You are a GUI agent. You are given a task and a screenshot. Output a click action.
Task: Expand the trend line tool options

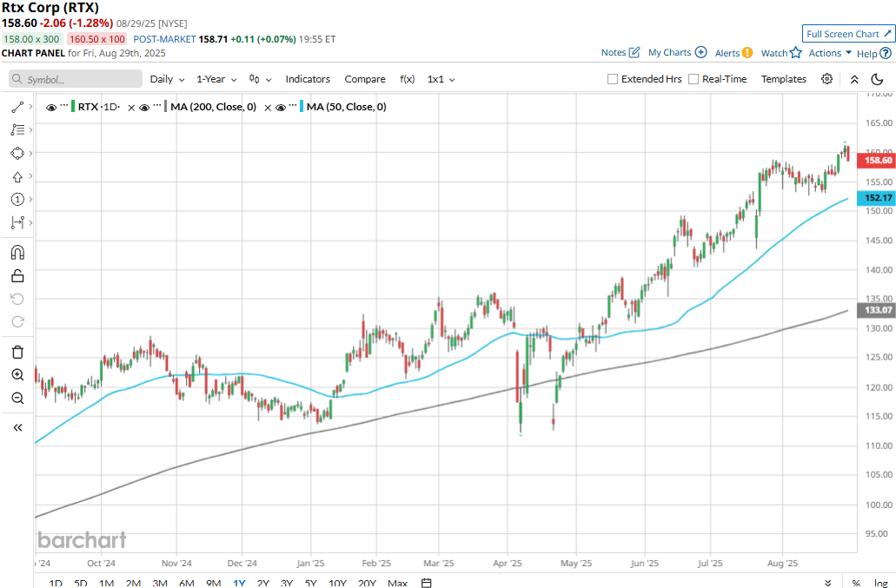(x=30, y=107)
